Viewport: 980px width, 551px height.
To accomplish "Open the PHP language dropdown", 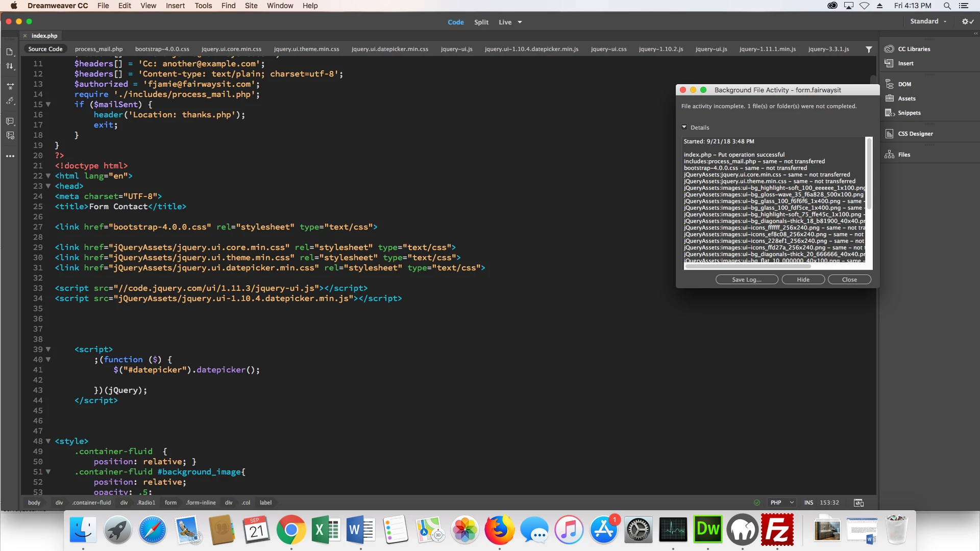I will tap(782, 503).
